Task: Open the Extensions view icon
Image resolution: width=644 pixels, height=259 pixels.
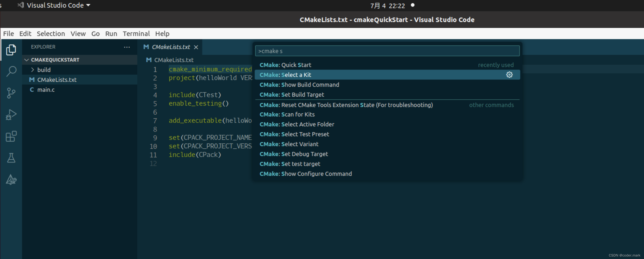Action: click(x=11, y=136)
